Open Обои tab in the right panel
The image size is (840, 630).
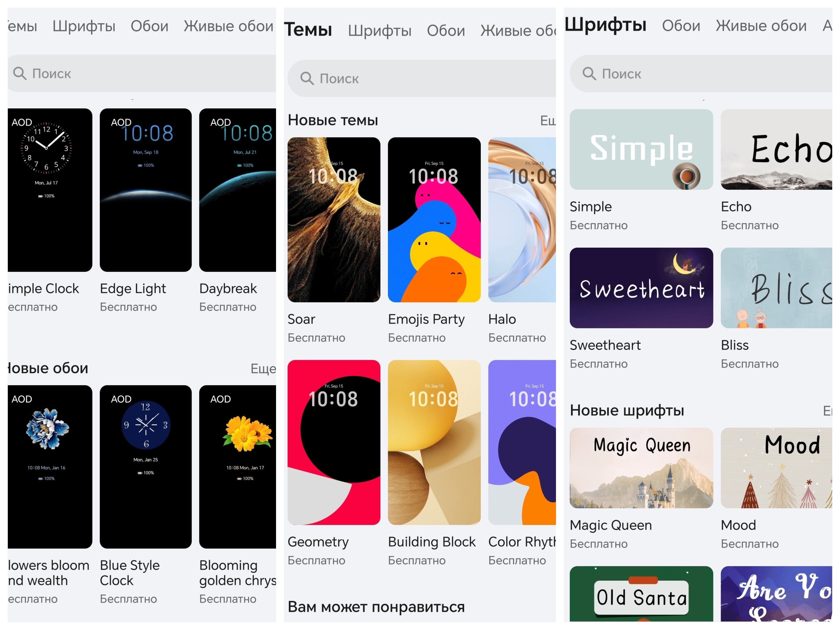tap(681, 26)
